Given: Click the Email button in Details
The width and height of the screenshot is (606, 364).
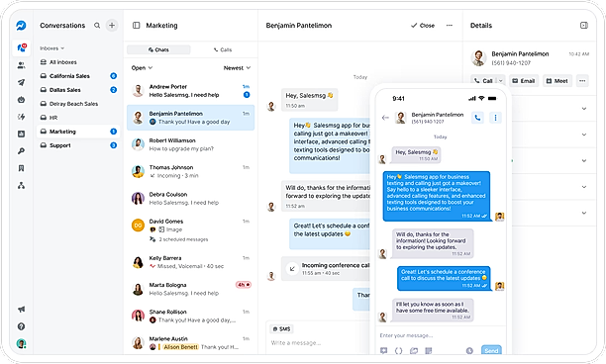Looking at the screenshot, I should tap(524, 81).
